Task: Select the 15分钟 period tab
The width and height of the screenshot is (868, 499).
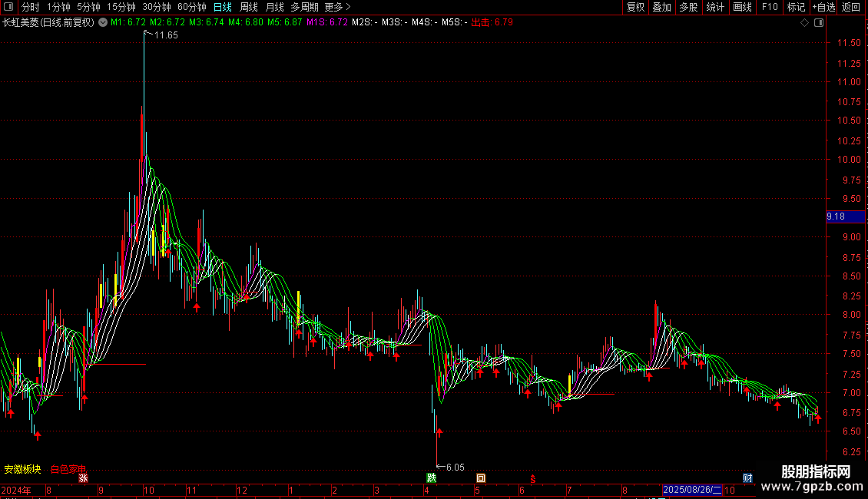Action: tap(121, 7)
